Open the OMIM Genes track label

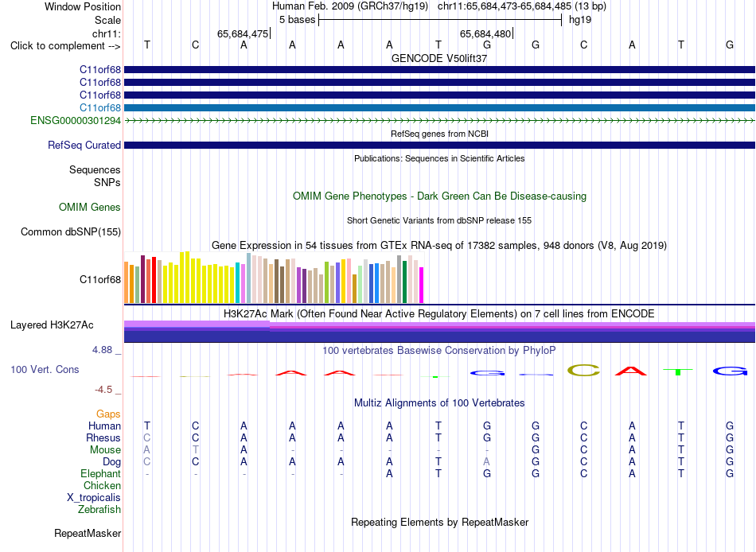click(x=90, y=208)
